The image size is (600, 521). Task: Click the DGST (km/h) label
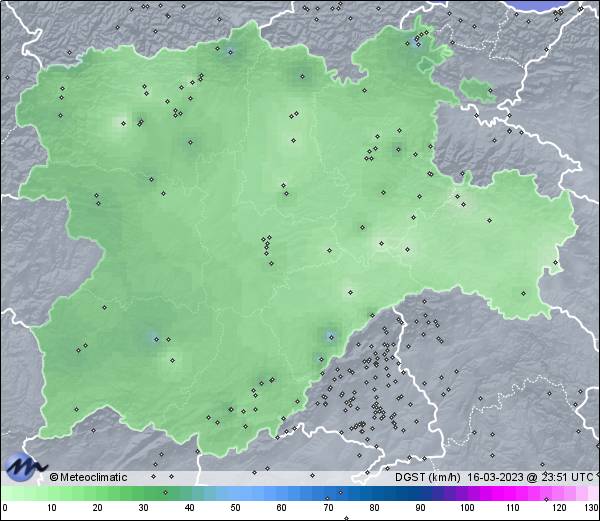428,477
